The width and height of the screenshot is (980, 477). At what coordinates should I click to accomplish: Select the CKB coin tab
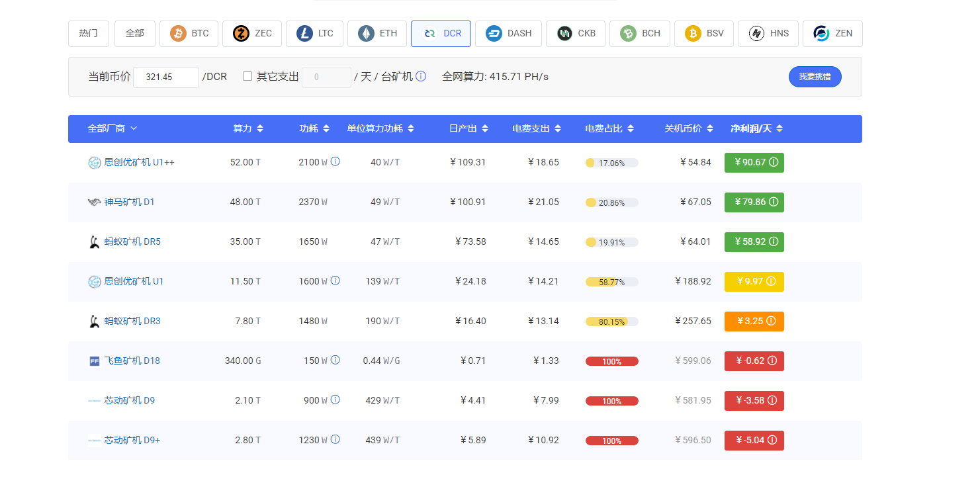point(576,34)
